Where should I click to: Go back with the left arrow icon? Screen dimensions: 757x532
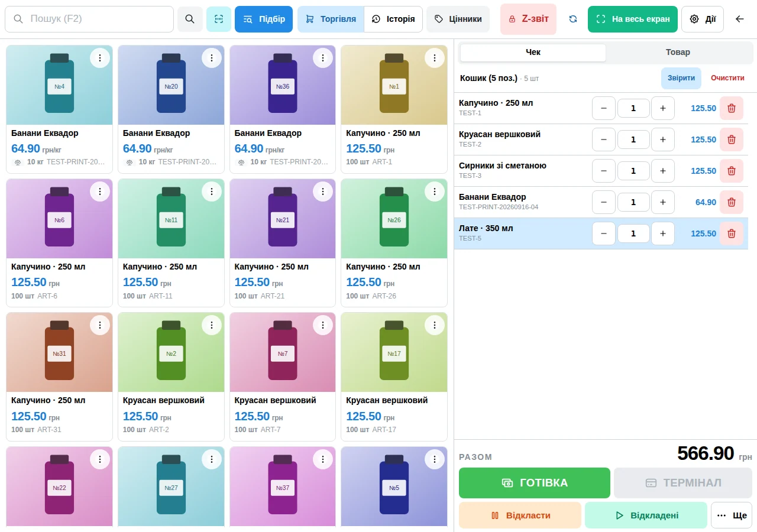click(739, 19)
